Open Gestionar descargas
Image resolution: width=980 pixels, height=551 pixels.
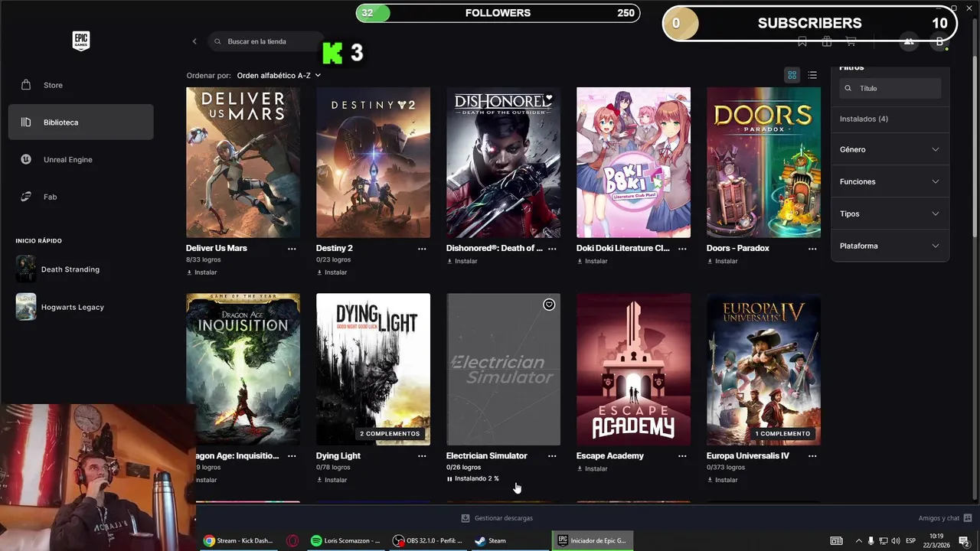497,518
